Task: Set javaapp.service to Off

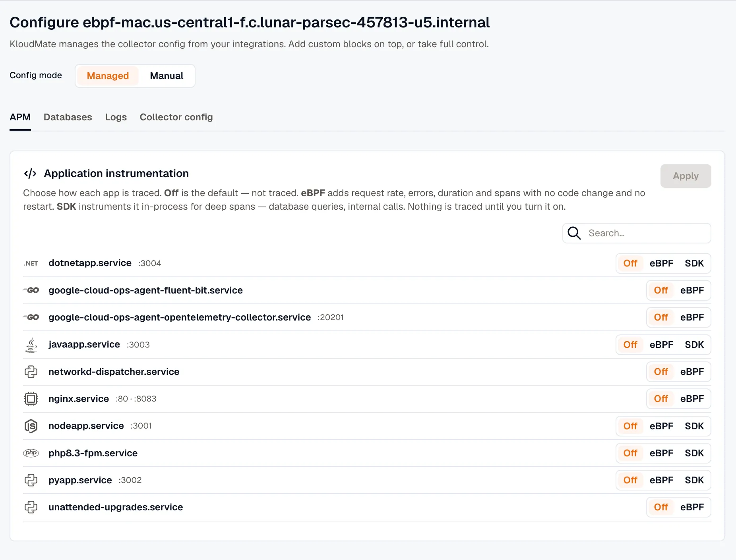Action: point(630,345)
